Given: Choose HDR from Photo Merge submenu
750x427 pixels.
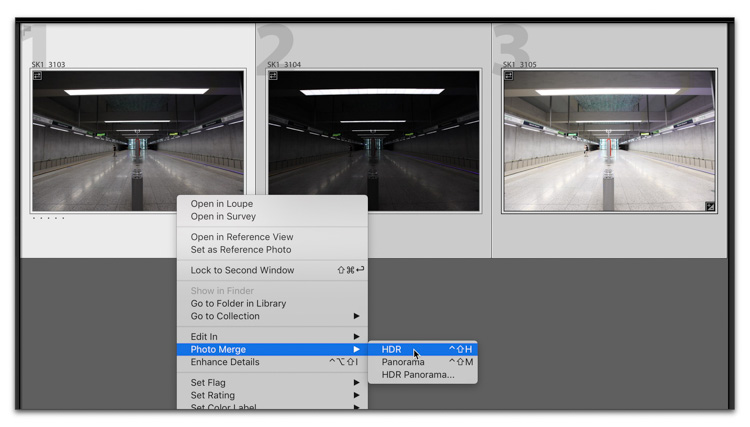Looking at the screenshot, I should tap(392, 349).
